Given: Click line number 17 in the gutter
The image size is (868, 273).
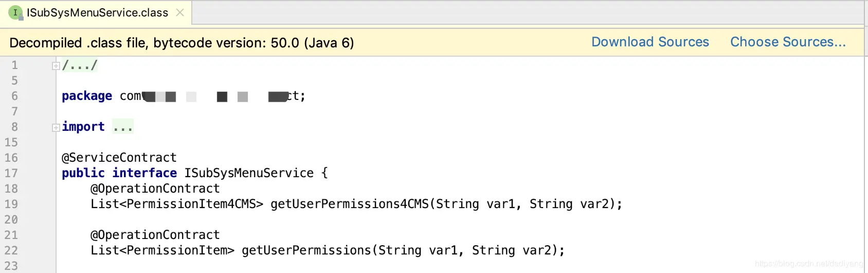Looking at the screenshot, I should 11,173.
